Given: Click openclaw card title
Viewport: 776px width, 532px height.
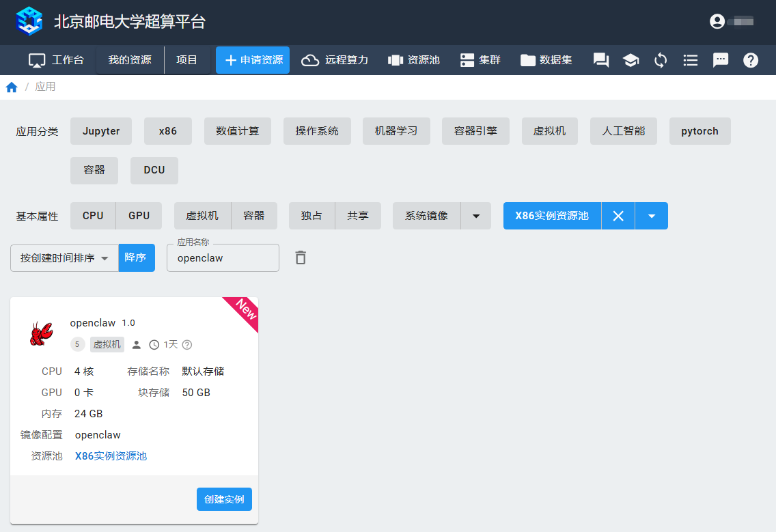Looking at the screenshot, I should (x=92, y=323).
